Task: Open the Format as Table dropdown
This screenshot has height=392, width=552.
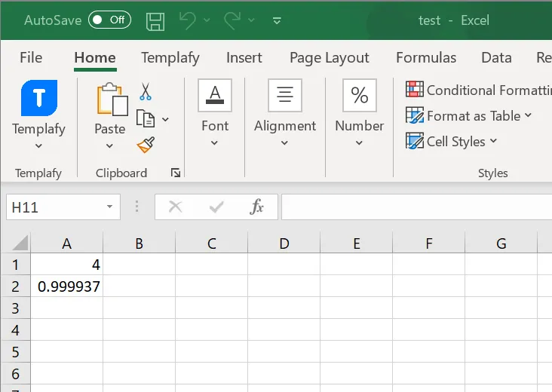Action: 469,115
